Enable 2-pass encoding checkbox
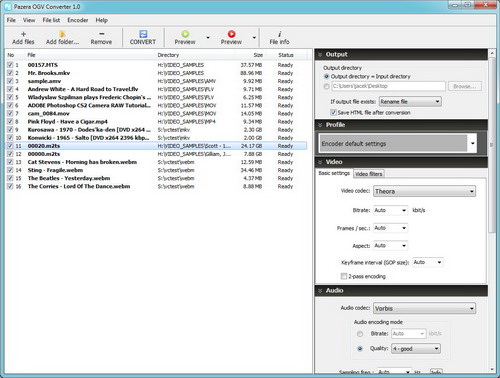Viewport: 500px width, 378px height. click(x=344, y=276)
